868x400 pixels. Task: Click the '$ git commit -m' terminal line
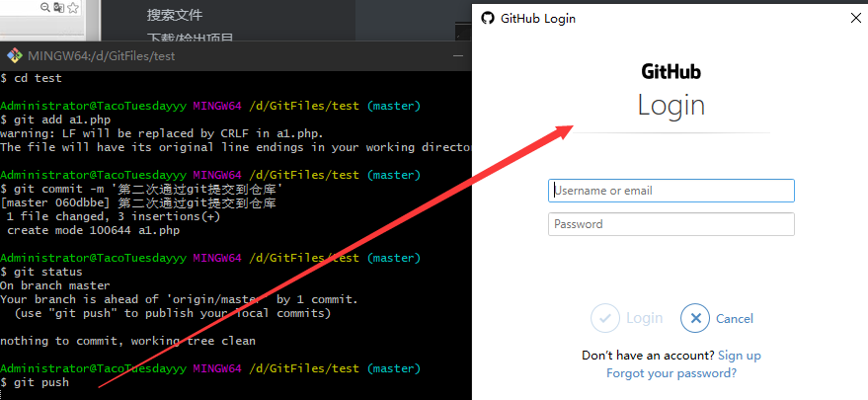tap(142, 189)
